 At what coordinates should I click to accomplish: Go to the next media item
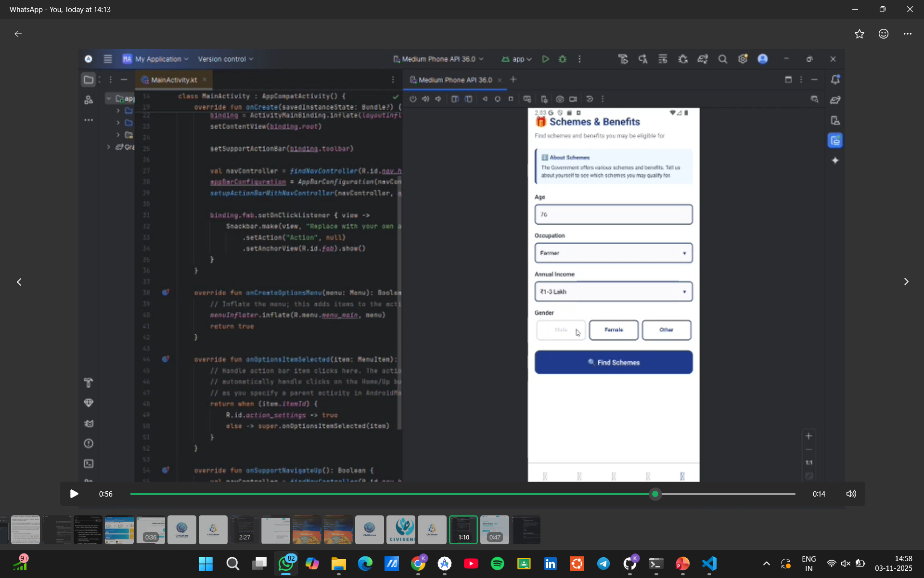[906, 282]
